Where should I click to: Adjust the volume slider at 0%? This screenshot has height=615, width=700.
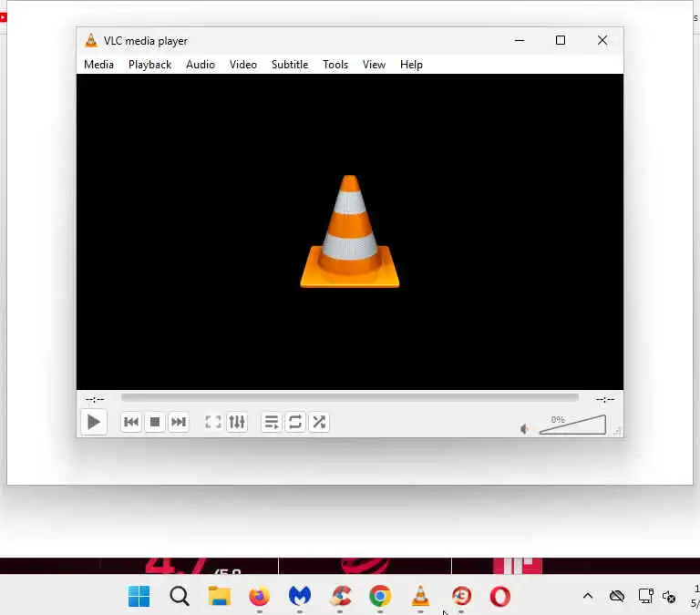(x=572, y=425)
